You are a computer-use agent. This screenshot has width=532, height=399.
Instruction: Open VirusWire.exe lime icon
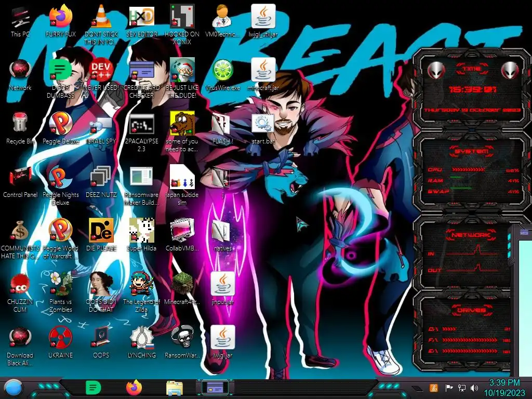(222, 70)
